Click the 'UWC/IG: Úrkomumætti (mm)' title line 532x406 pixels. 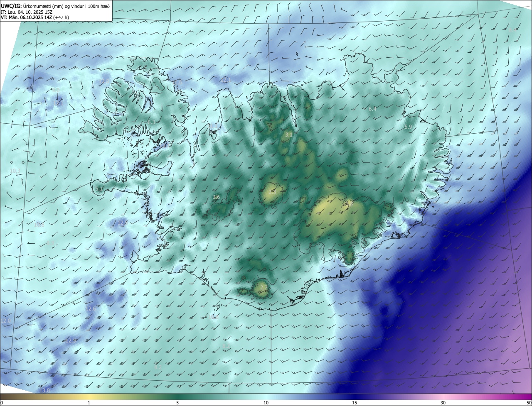coord(56,6)
